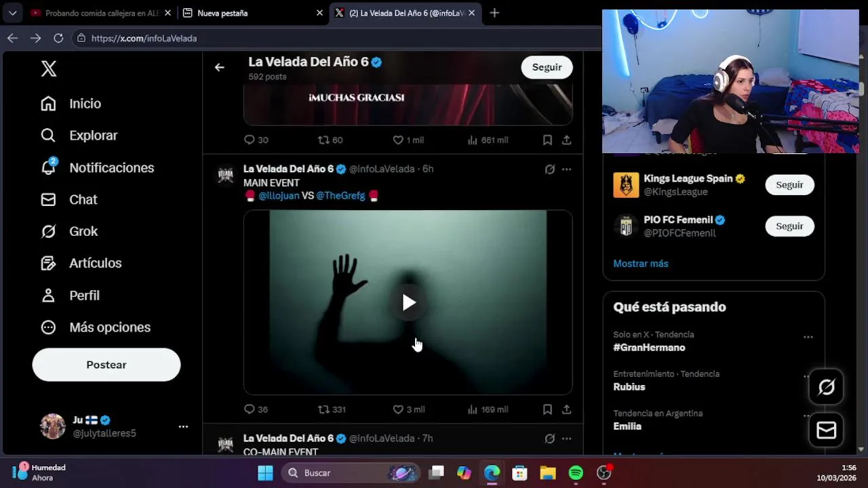This screenshot has height=488, width=868.
Task: Like MAIN EVENT post with 3 mil likes
Action: [409, 409]
